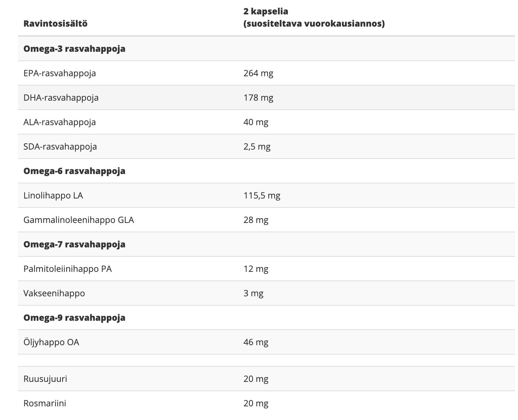The width and height of the screenshot is (518, 420).
Task: Click the 264 mg value
Action: 258,73
